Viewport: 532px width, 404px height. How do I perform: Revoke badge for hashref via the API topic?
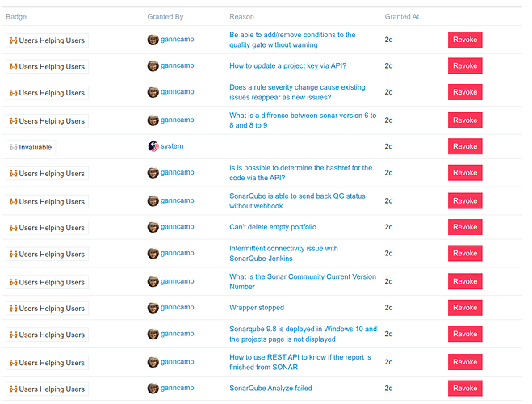coord(465,173)
